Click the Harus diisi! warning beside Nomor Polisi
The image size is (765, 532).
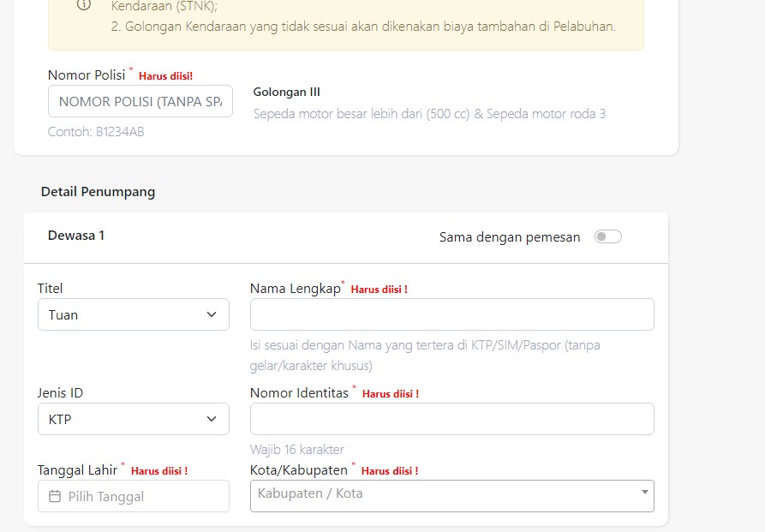[166, 76]
